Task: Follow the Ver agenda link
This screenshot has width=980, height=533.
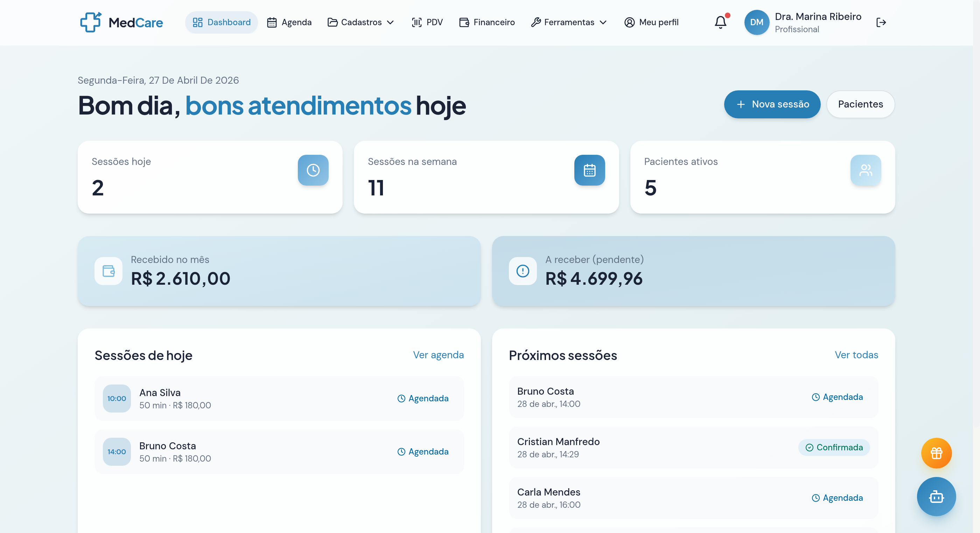Action: [x=438, y=355]
